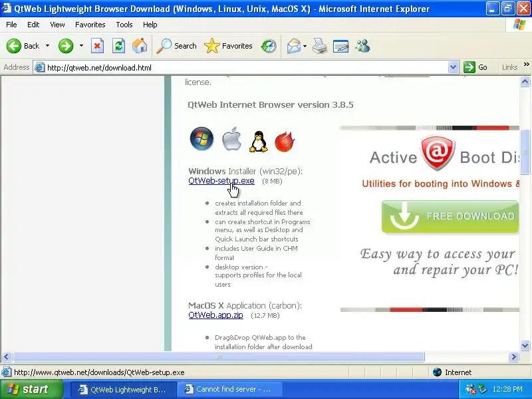Open the Back button history dropdown arrow

pos(47,46)
